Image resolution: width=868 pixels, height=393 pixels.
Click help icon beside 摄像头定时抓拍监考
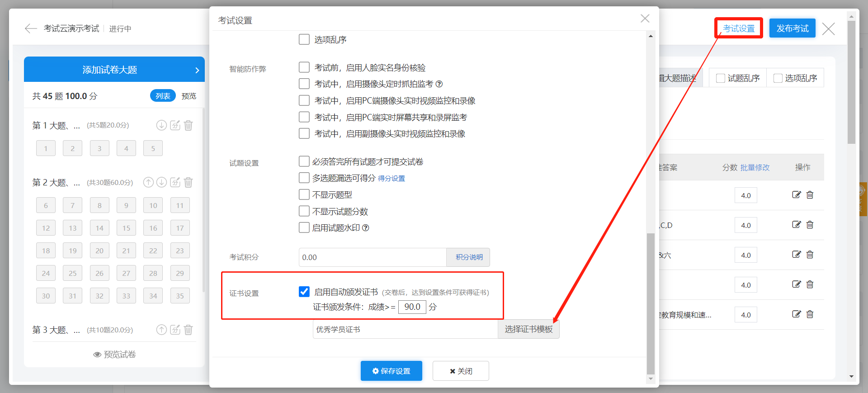click(x=439, y=84)
